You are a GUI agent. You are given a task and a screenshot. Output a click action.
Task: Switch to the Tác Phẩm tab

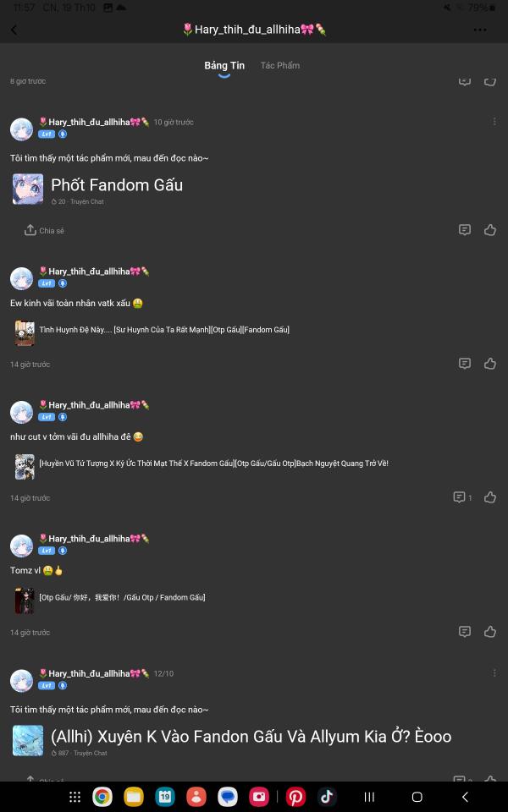[280, 65]
